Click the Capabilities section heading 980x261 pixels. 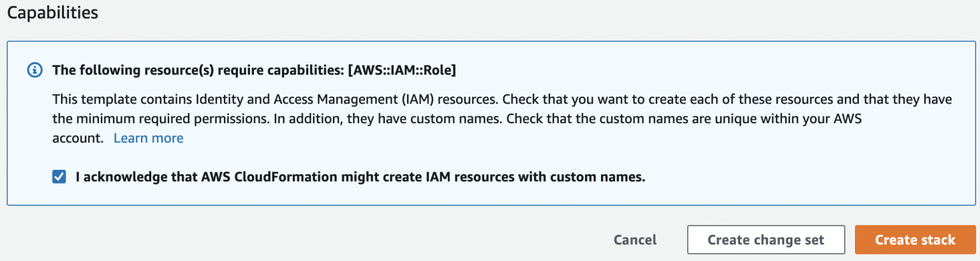tap(52, 13)
